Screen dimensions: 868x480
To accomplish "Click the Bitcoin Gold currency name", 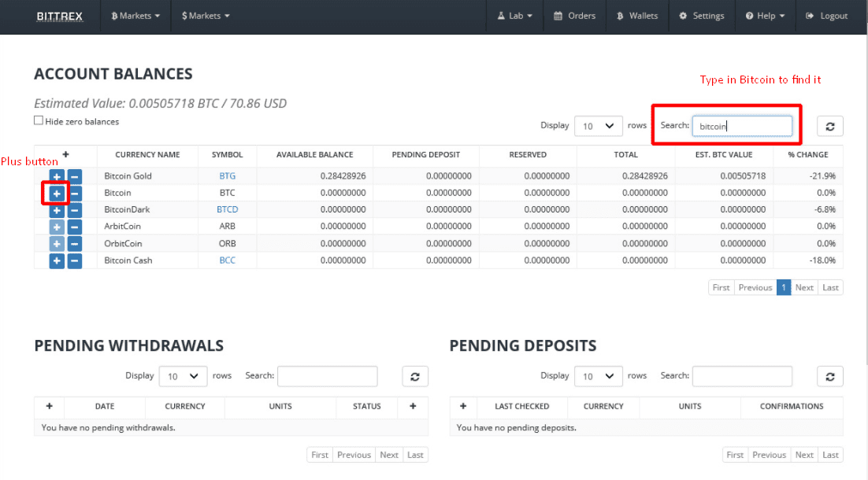I will pos(128,175).
